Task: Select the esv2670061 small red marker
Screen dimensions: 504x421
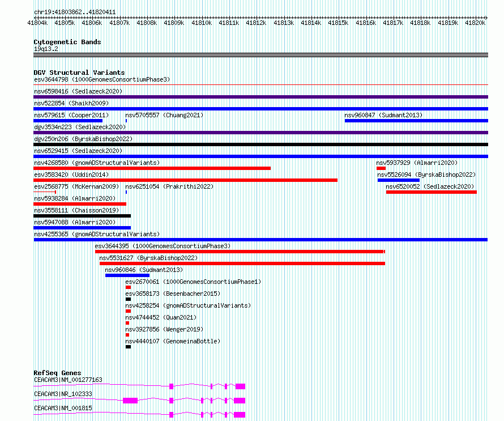Action: 128,287
